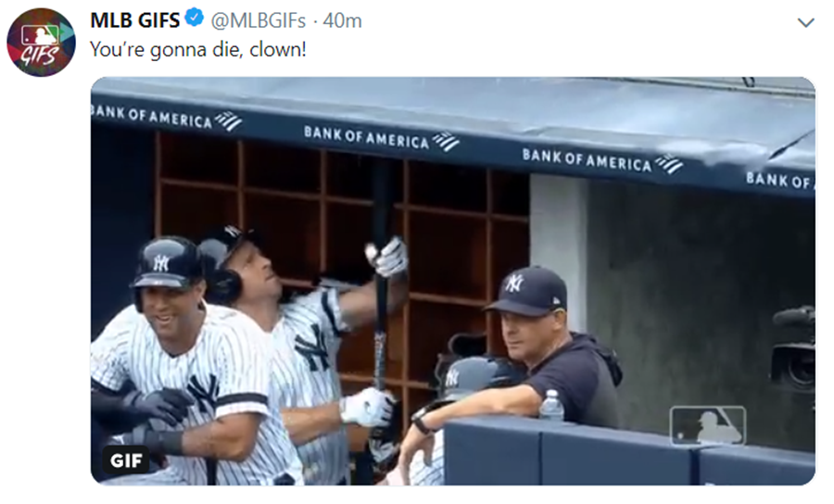
Task: Click the water bottle on the dugout ledge
Action: (x=551, y=405)
